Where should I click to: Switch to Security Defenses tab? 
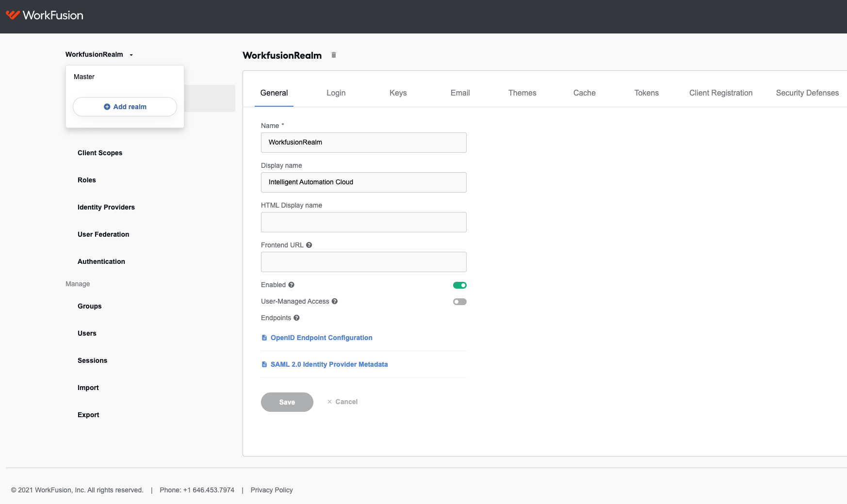[x=807, y=93]
